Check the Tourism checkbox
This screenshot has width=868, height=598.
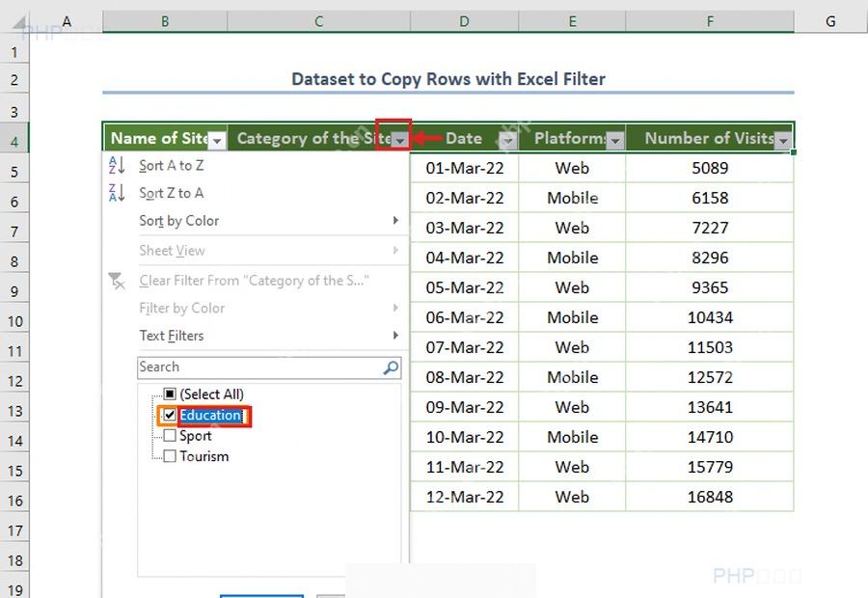coord(170,455)
